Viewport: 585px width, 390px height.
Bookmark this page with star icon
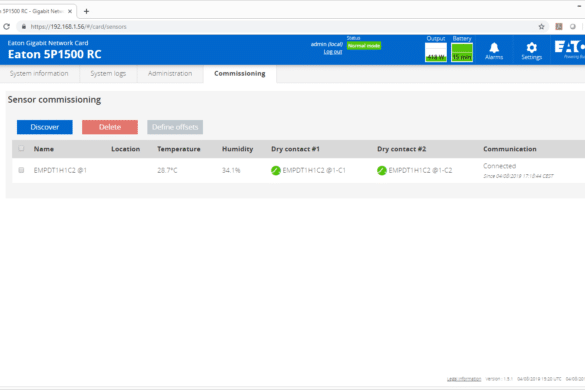(541, 26)
